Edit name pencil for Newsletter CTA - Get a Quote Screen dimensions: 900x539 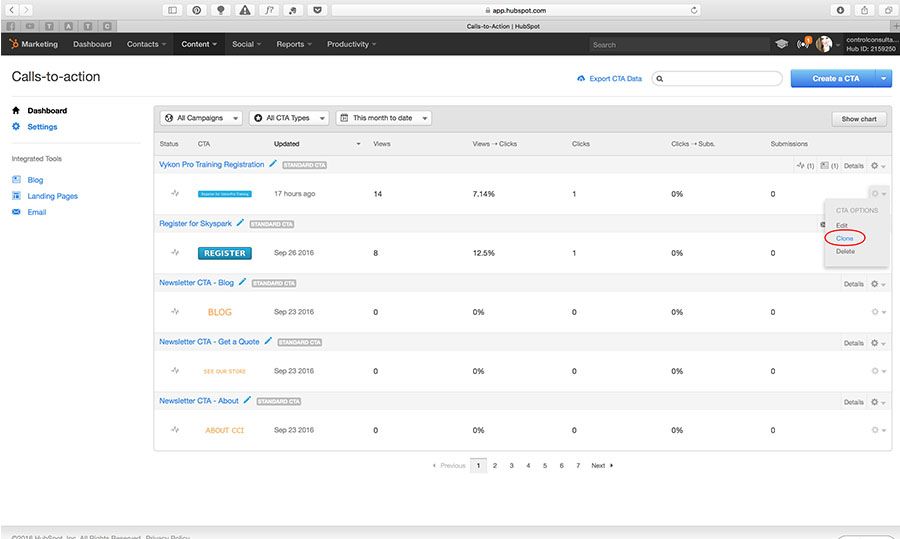click(268, 341)
